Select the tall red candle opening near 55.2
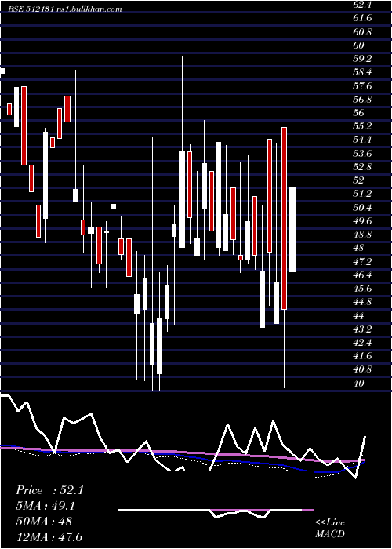This screenshot has height=549, width=392. point(284,219)
